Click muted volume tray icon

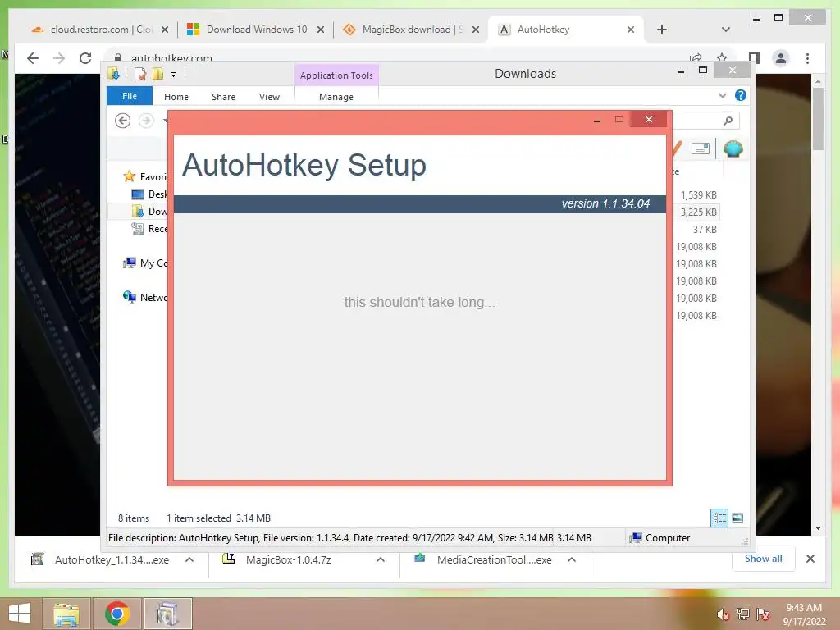point(724,614)
